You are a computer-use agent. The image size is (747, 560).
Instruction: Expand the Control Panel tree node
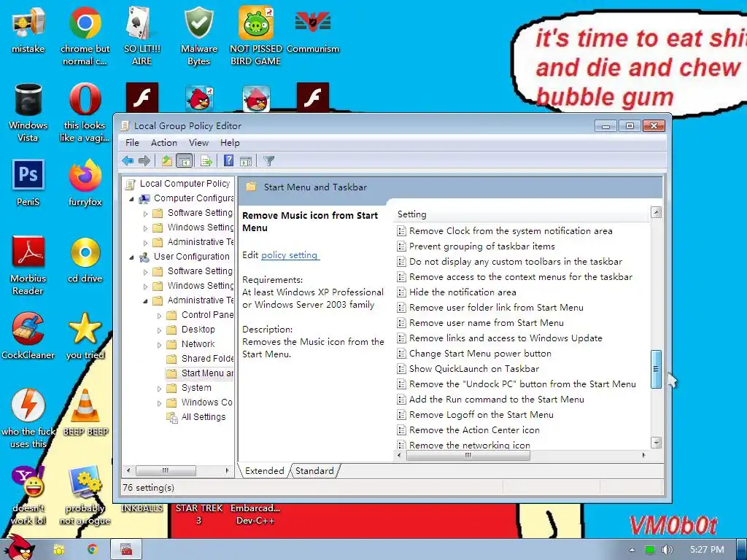click(160, 316)
